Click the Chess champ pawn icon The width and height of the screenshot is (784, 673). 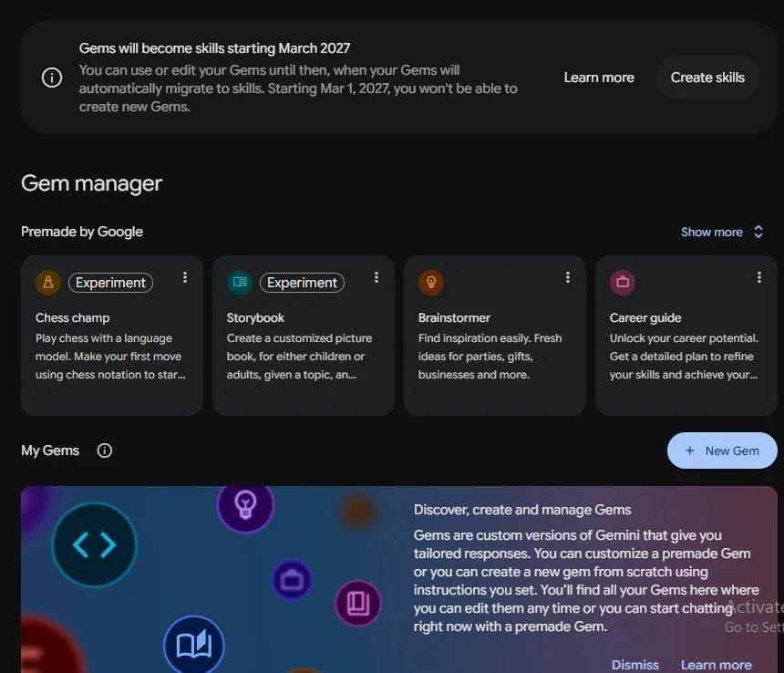click(x=48, y=283)
